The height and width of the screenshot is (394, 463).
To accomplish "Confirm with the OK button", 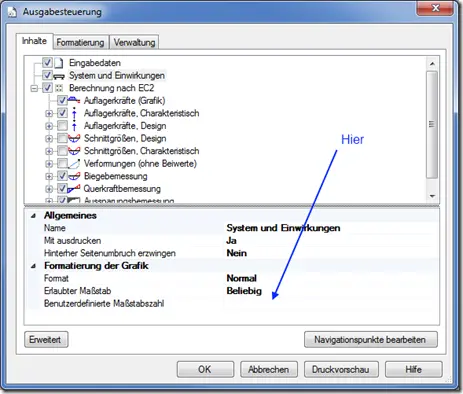I will pos(205,369).
